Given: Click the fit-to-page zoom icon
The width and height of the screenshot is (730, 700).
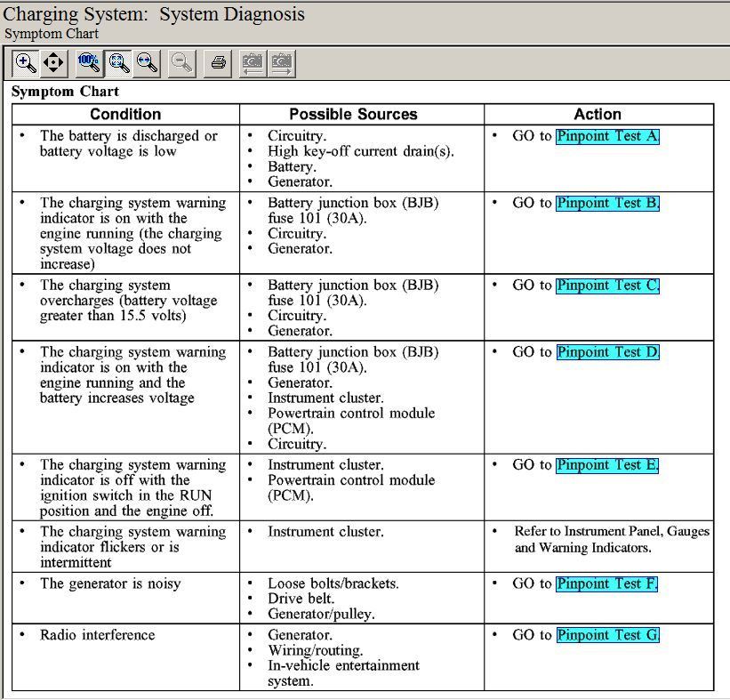Looking at the screenshot, I should 118,63.
